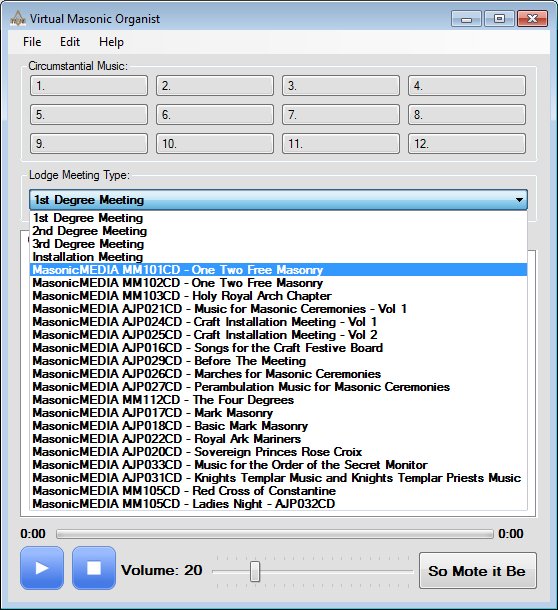The height and width of the screenshot is (610, 558).
Task: Click the track progress seek bar
Action: (x=275, y=534)
